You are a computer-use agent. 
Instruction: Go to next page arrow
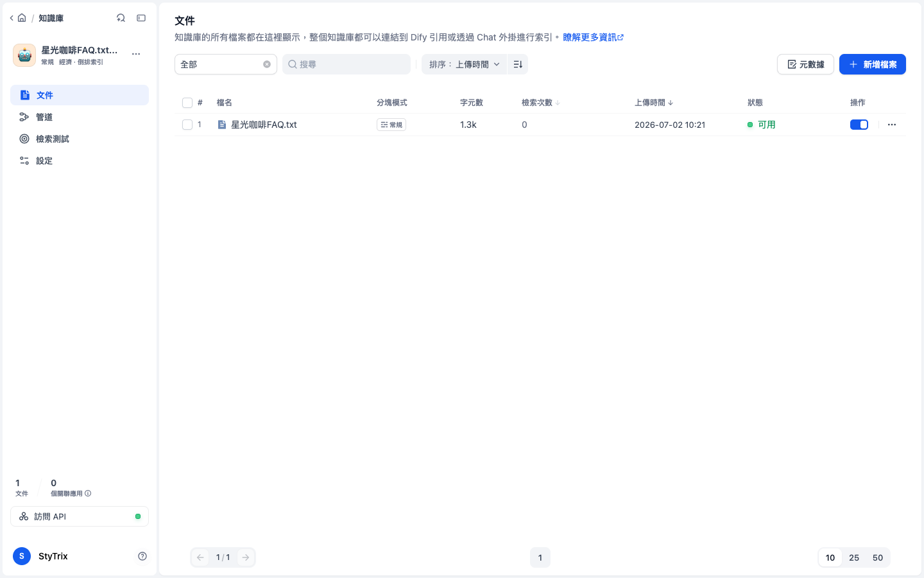click(x=246, y=557)
